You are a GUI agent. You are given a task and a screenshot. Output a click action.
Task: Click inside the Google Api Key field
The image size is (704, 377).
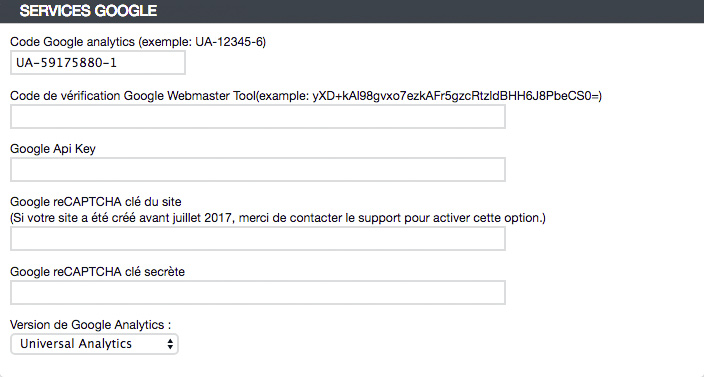click(x=258, y=170)
